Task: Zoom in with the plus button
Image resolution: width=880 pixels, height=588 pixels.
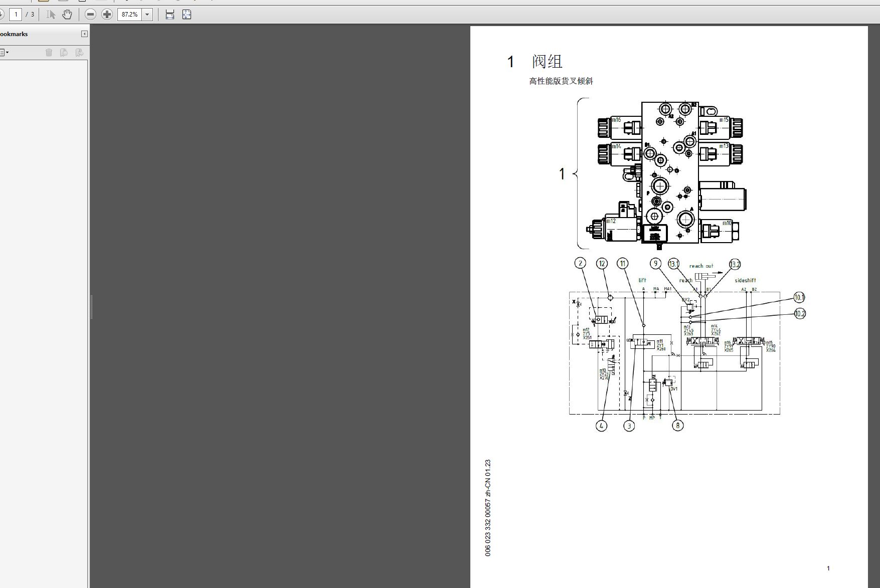Action: (107, 15)
